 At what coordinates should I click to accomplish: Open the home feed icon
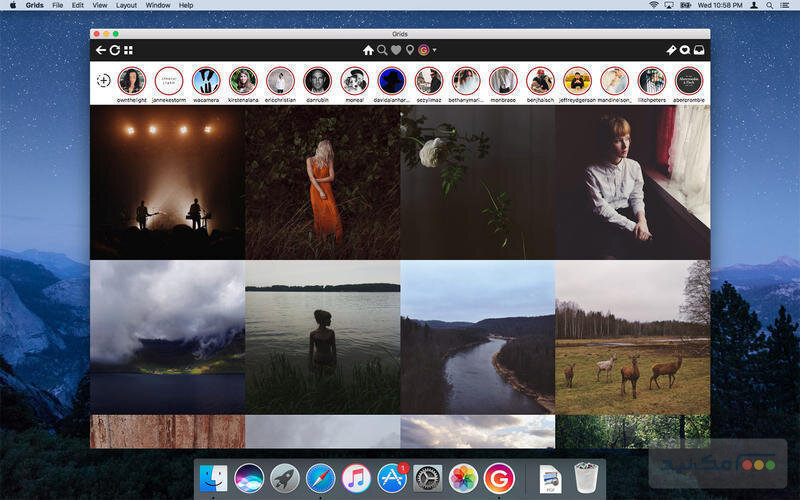pyautogui.click(x=368, y=50)
